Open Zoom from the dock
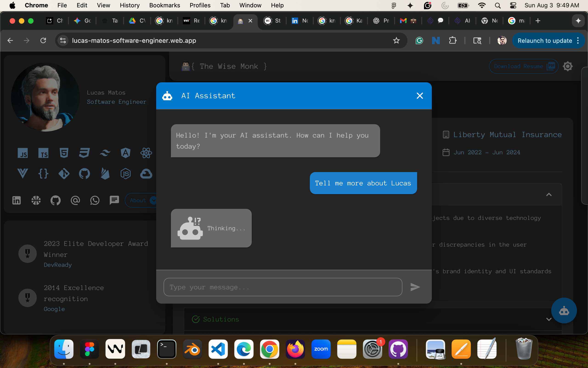588x368 pixels. [321, 349]
